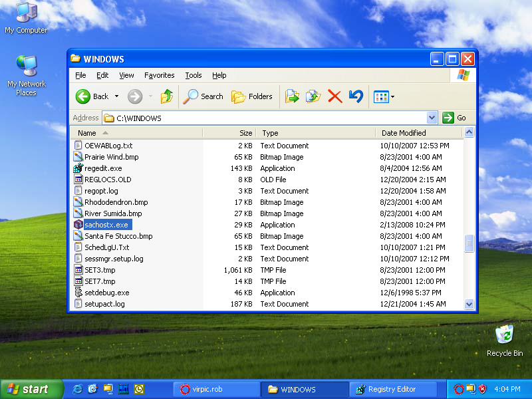532x399 pixels.
Task: Click the WINDOWS taskbar button
Action: (x=305, y=389)
